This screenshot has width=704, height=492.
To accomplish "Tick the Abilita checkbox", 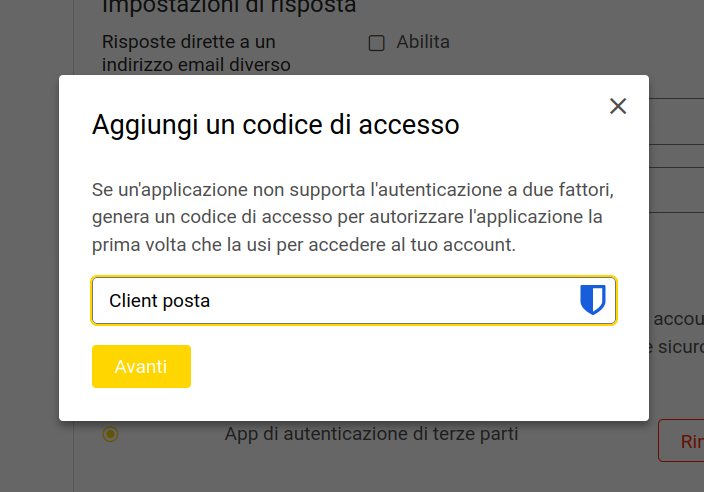I will 377,42.
